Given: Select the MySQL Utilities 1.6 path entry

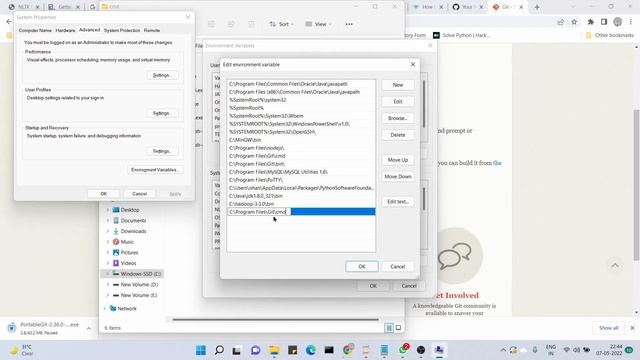Looking at the screenshot, I should click(x=301, y=172).
